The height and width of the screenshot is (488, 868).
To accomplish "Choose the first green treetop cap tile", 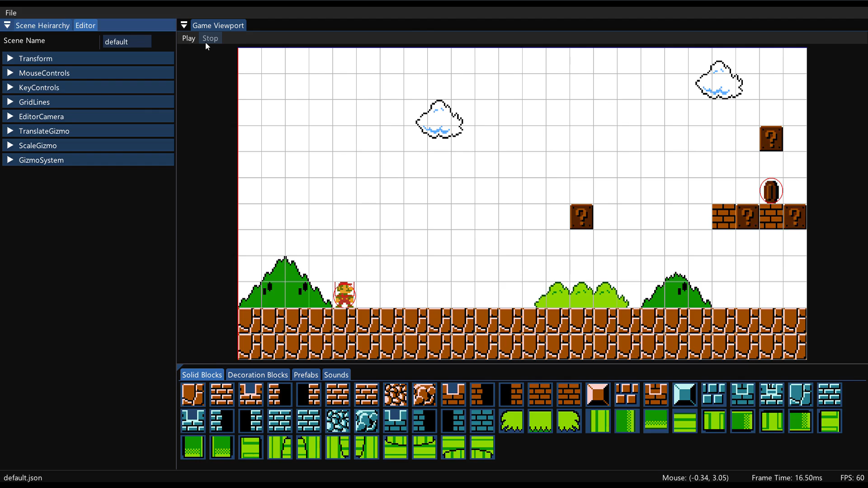I will click(511, 421).
